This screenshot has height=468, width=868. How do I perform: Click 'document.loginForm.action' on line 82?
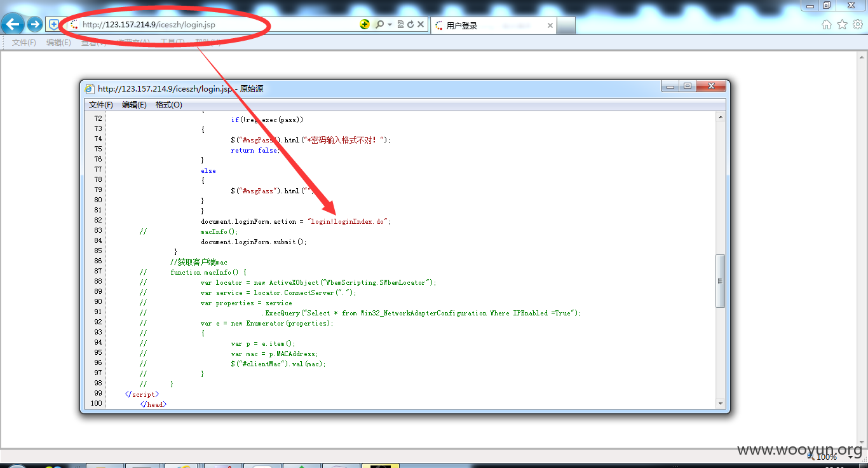point(248,221)
